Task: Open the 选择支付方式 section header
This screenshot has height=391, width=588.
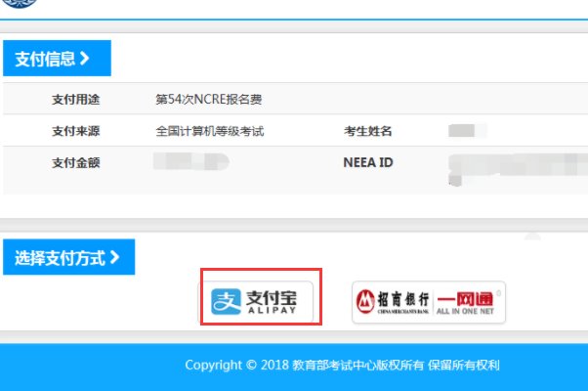Action: tap(69, 257)
